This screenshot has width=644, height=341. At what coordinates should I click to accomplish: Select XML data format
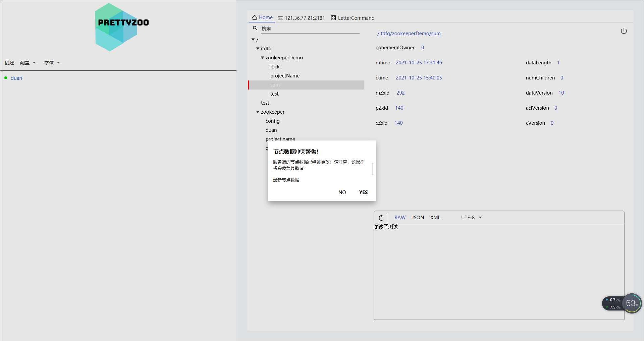point(435,218)
